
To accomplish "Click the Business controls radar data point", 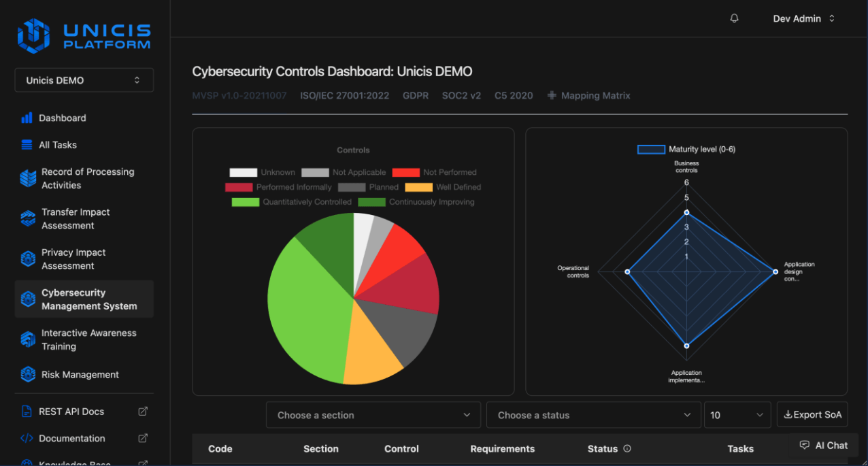I will [x=686, y=212].
